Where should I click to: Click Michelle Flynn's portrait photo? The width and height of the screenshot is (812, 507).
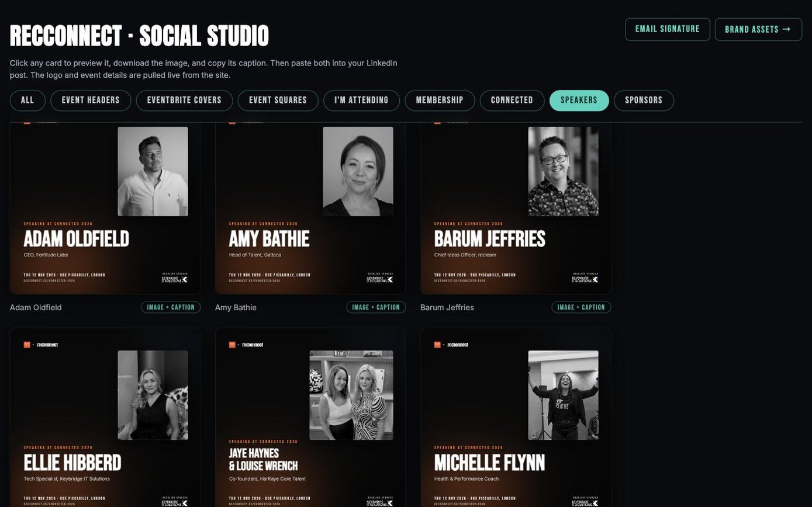pyautogui.click(x=563, y=395)
